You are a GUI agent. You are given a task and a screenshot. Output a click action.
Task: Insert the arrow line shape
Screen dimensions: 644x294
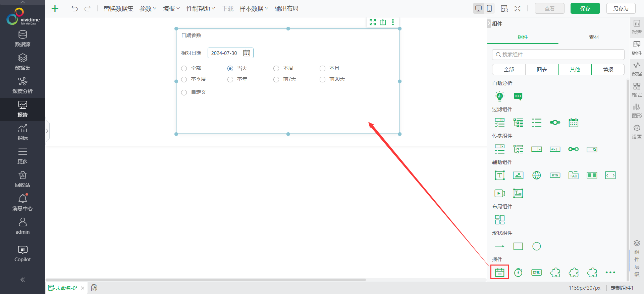[x=500, y=246]
